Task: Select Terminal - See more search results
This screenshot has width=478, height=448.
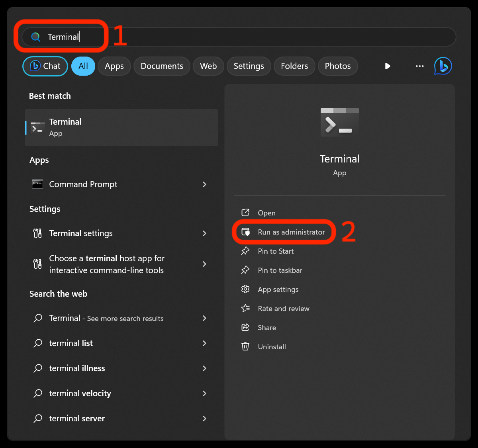Action: point(106,318)
